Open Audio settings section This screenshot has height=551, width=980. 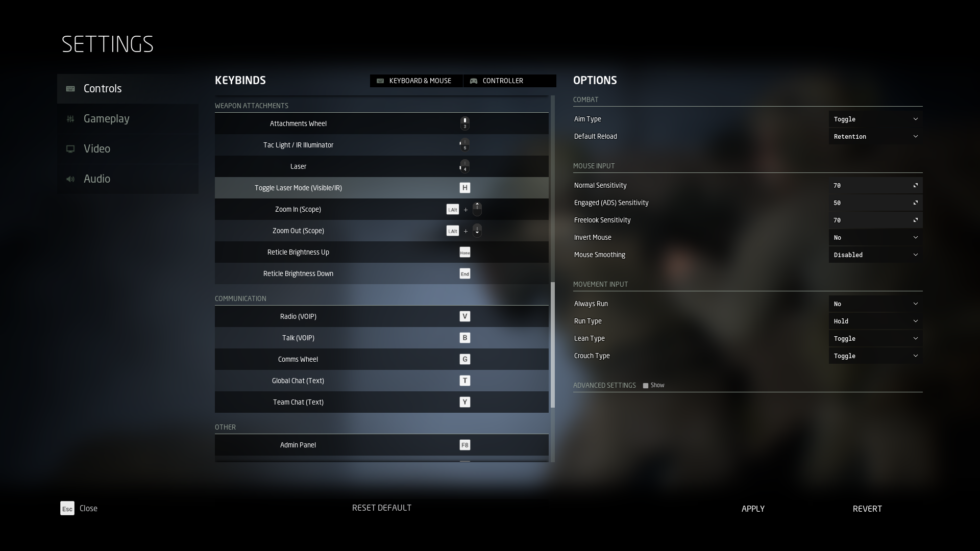[x=97, y=178]
